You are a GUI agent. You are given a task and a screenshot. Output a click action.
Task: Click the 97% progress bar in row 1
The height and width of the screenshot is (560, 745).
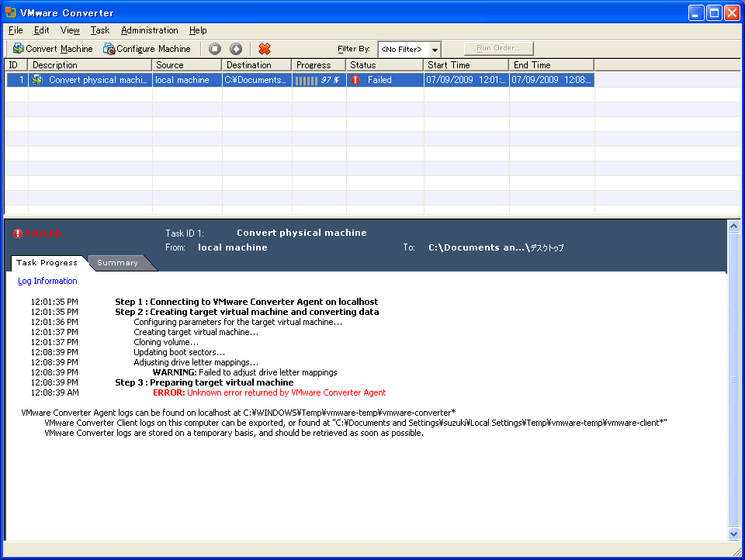pyautogui.click(x=317, y=80)
